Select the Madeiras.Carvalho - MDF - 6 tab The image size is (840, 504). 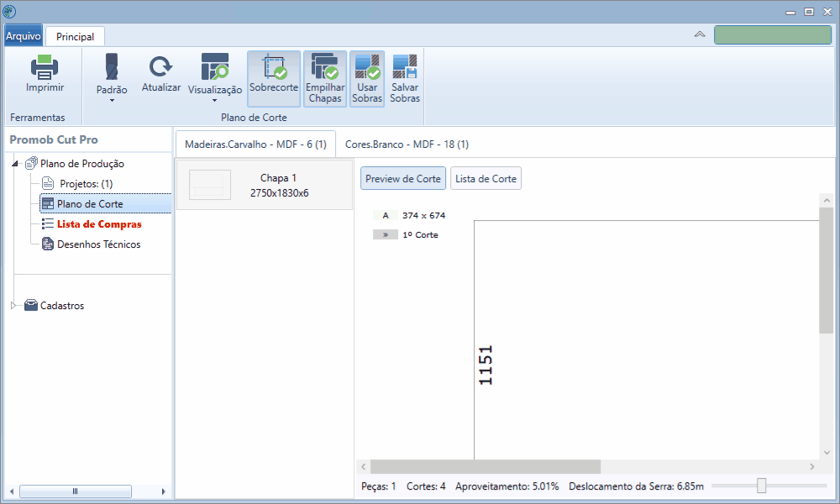click(x=255, y=144)
